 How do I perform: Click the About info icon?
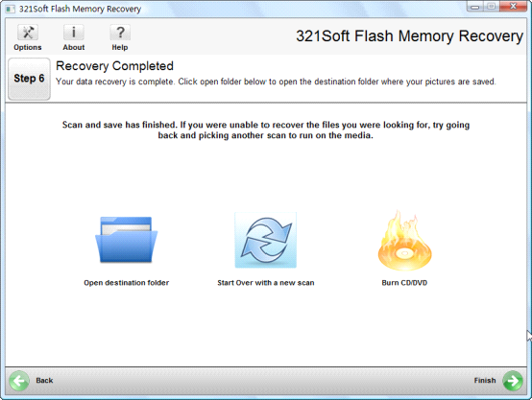74,33
